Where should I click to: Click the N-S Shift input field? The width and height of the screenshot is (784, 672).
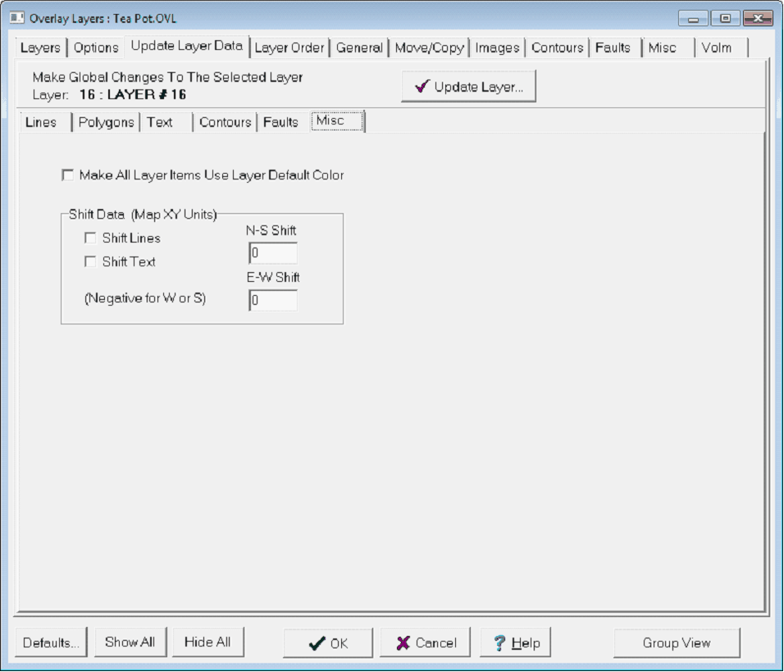273,253
